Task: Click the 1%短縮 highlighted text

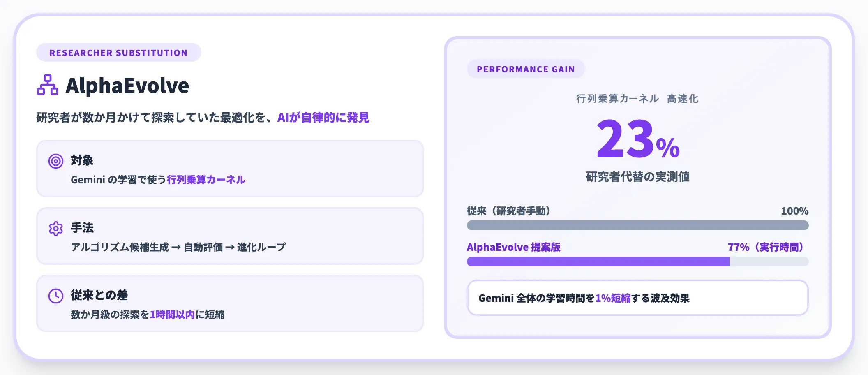Action: coord(613,298)
